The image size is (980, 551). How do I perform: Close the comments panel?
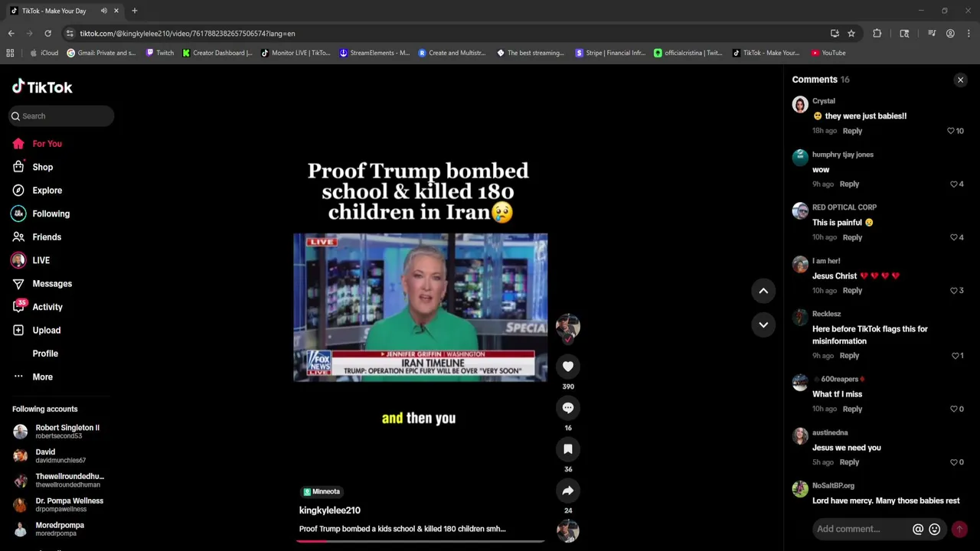[960, 80]
